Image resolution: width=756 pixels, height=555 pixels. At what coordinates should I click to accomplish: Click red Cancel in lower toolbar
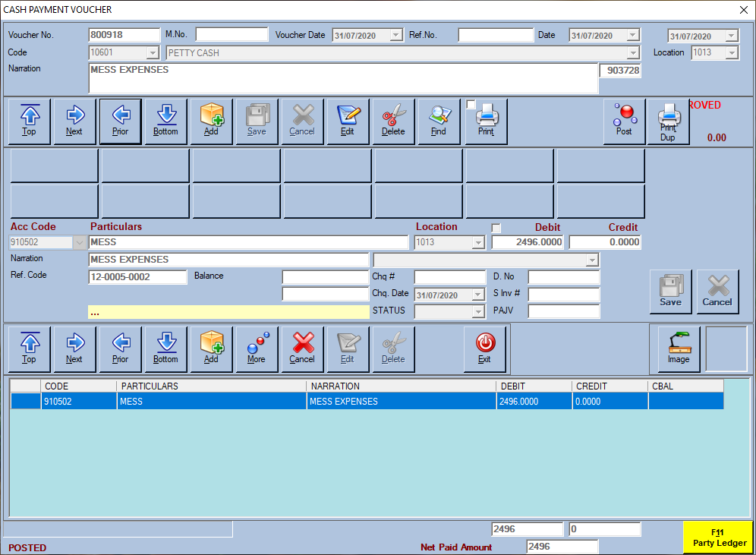[302, 349]
